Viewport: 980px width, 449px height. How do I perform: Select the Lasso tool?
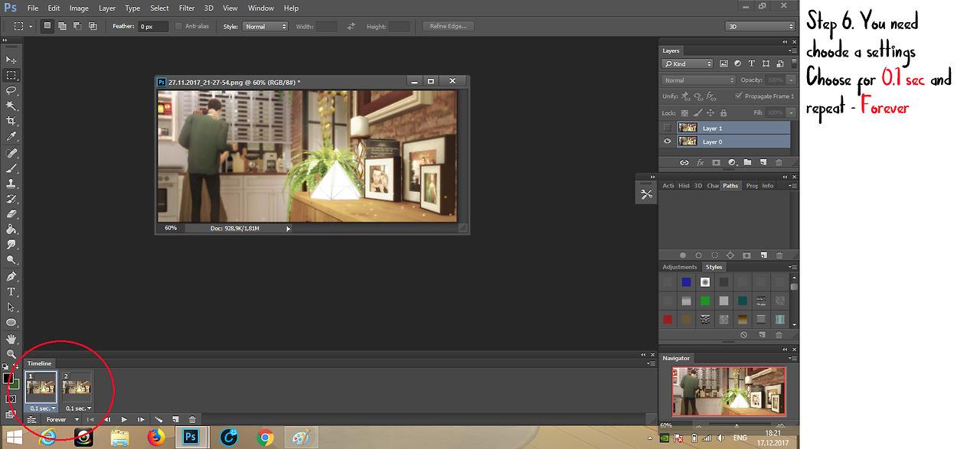(11, 90)
